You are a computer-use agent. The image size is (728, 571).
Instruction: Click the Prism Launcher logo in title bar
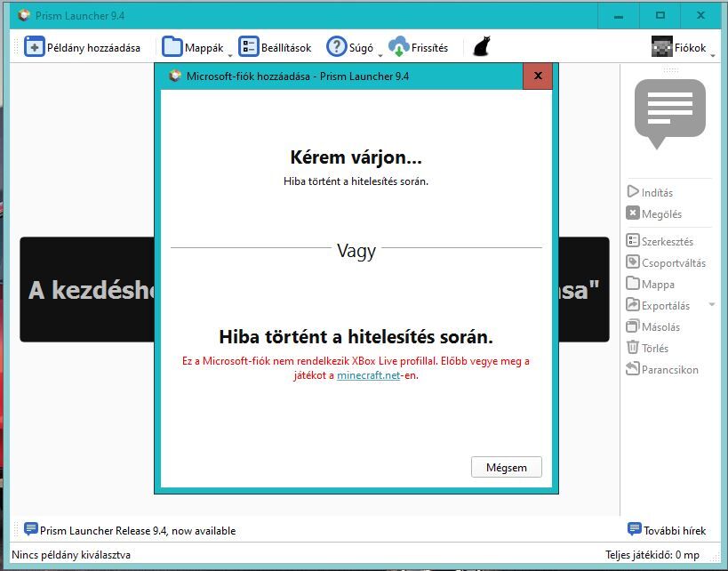click(24, 15)
